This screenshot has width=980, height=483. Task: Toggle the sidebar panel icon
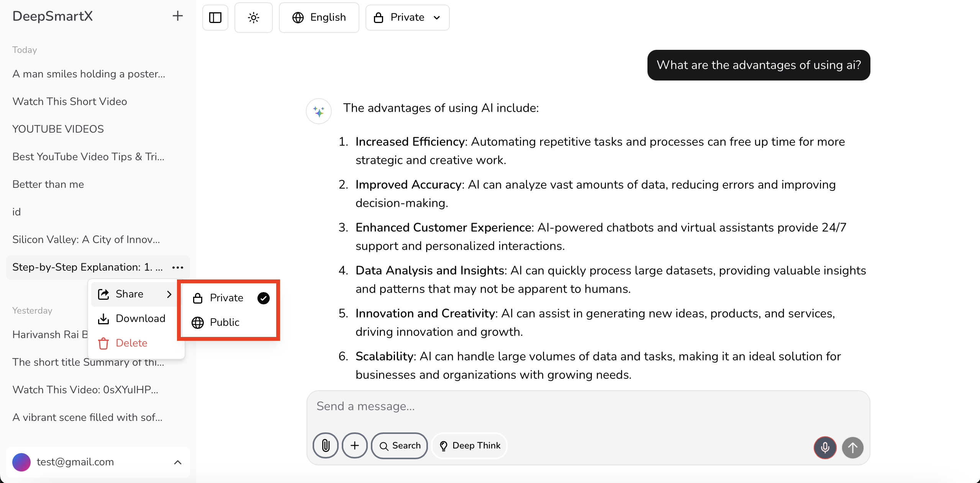[x=215, y=18]
